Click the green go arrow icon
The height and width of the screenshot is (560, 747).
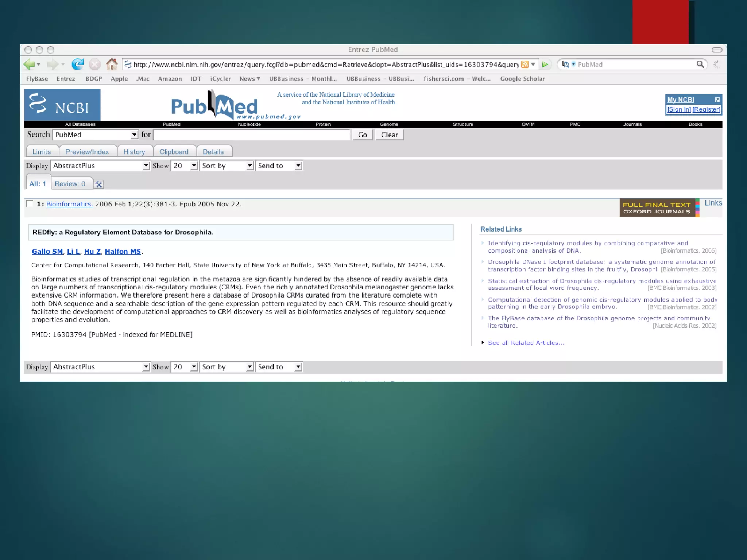coord(545,65)
